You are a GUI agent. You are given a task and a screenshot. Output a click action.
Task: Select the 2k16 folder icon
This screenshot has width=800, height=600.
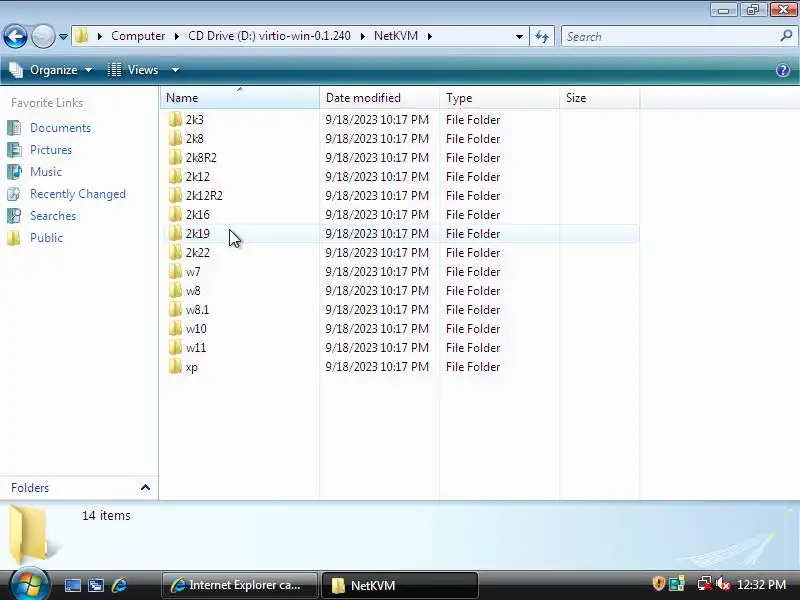175,214
